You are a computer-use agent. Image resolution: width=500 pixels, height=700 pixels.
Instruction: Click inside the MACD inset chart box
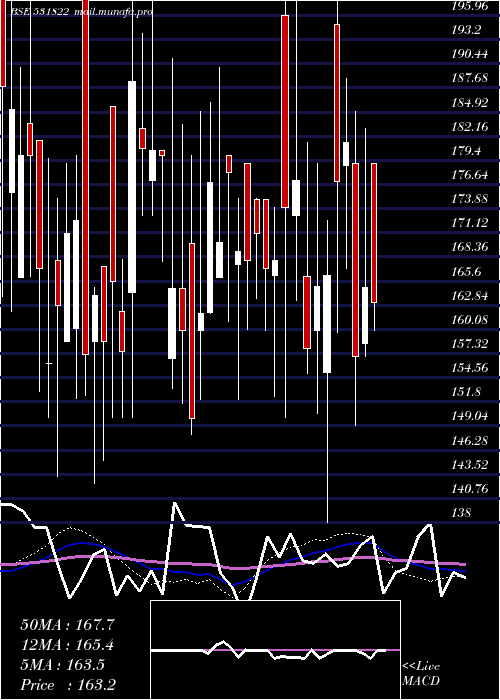pyautogui.click(x=275, y=650)
